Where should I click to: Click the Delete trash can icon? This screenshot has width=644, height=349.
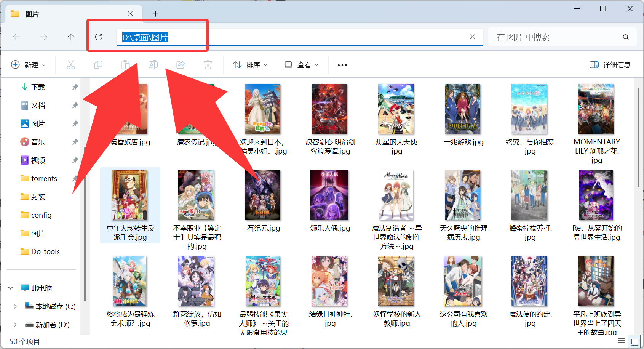[208, 65]
